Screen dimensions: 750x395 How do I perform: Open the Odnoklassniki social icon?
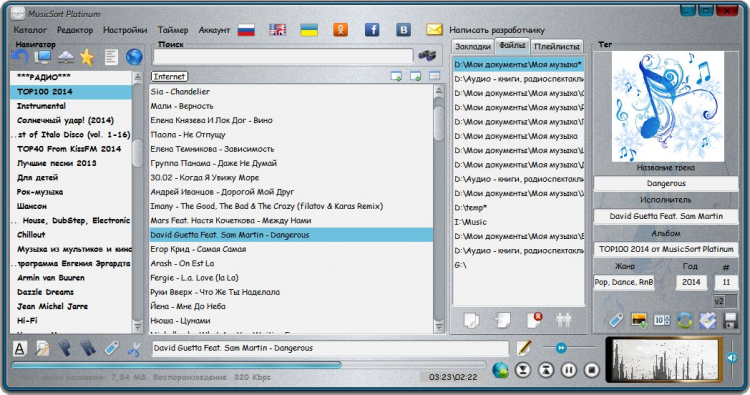(341, 30)
